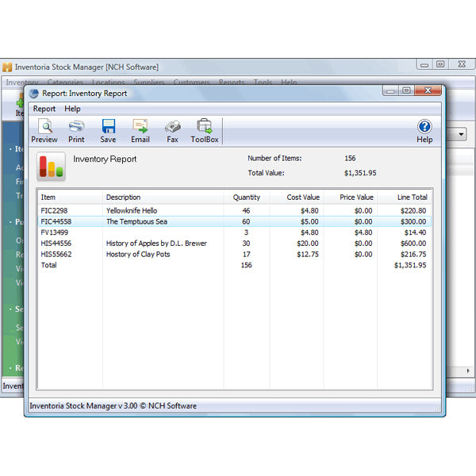Click Inventoria app icon in main title bar
This screenshot has height=476, width=476.
(x=7, y=67)
